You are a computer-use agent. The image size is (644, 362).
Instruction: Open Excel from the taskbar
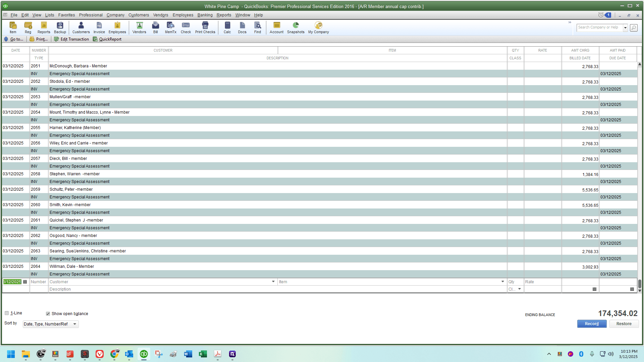coord(203,354)
